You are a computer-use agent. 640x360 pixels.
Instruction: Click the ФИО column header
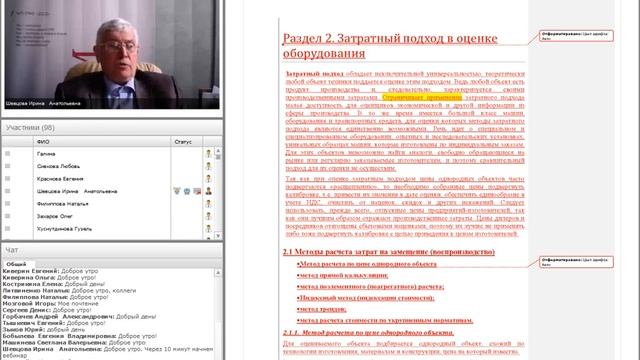tap(102, 142)
